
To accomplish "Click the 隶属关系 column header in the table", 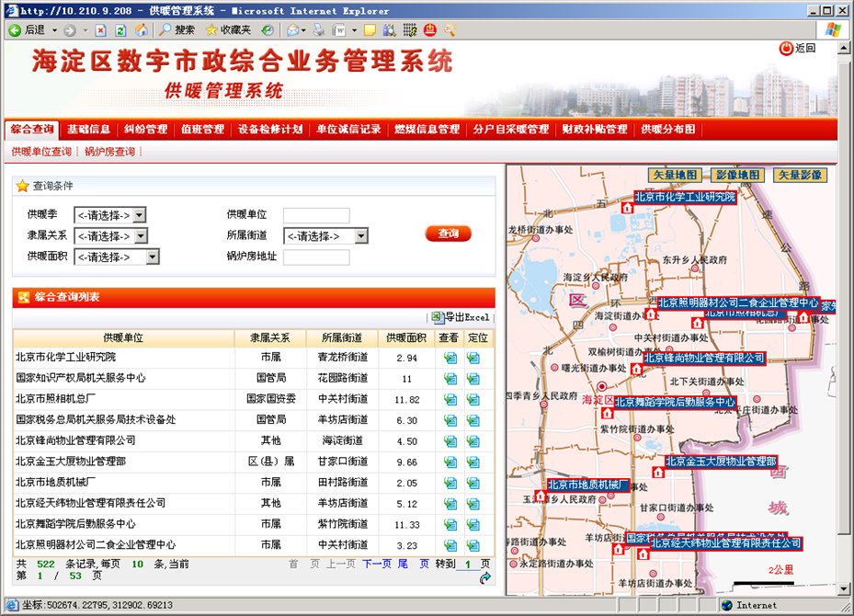I will pos(270,338).
